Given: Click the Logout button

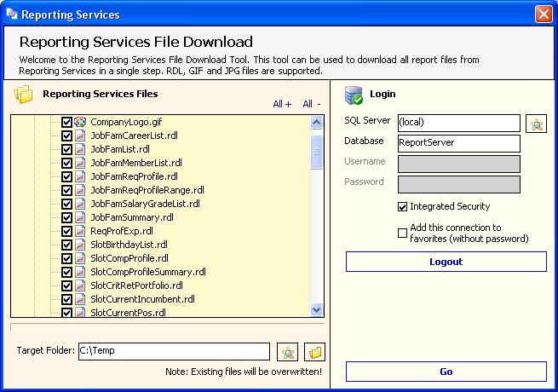Looking at the screenshot, I should click(x=446, y=262).
